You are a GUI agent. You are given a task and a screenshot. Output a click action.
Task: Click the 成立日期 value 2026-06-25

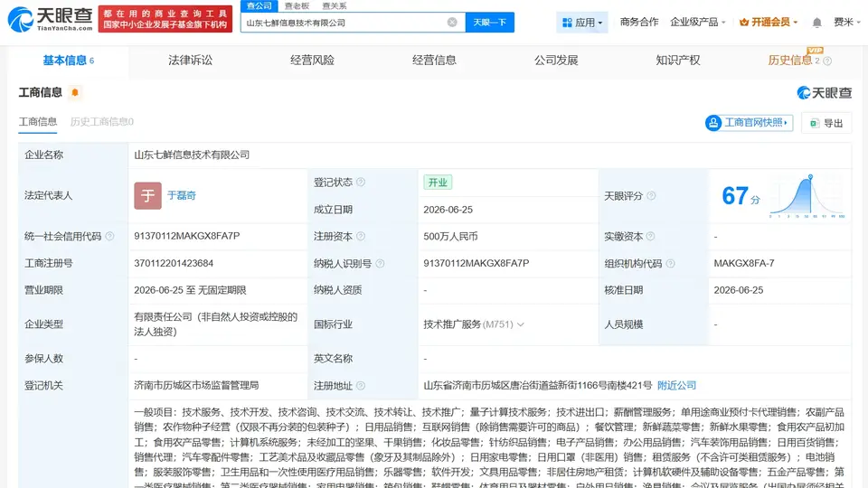[448, 210]
